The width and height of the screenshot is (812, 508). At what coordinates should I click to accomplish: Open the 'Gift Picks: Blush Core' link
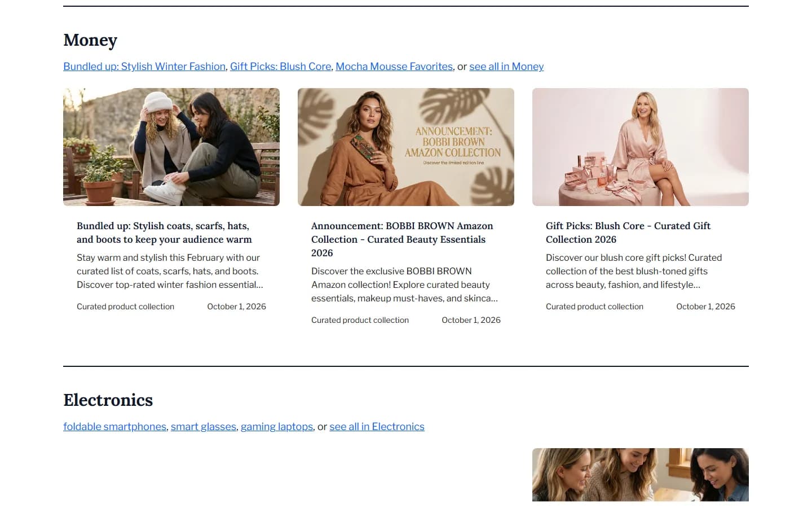click(x=280, y=67)
